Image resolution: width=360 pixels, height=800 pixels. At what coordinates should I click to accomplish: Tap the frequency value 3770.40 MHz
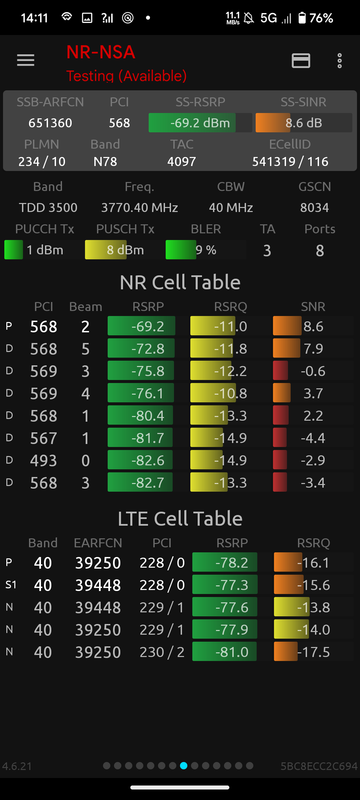(139, 208)
